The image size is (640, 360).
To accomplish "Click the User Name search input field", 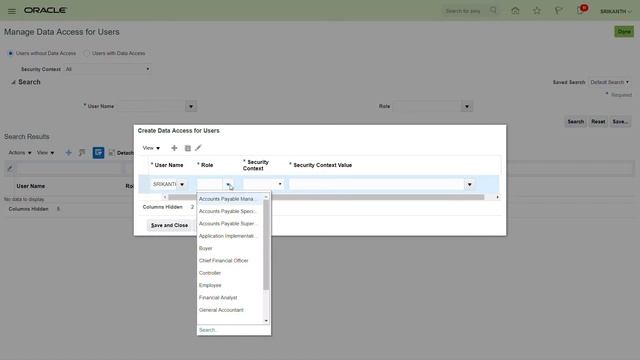I will 151,107.
